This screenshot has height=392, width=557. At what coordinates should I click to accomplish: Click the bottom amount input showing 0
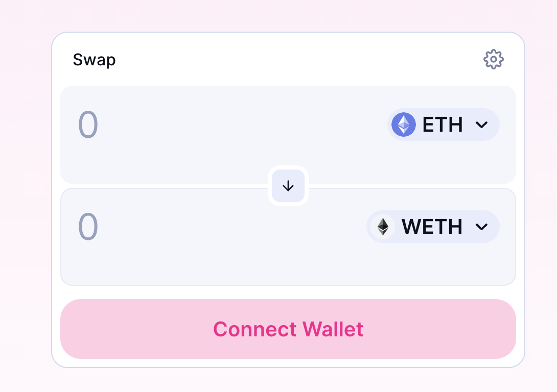[153, 227]
